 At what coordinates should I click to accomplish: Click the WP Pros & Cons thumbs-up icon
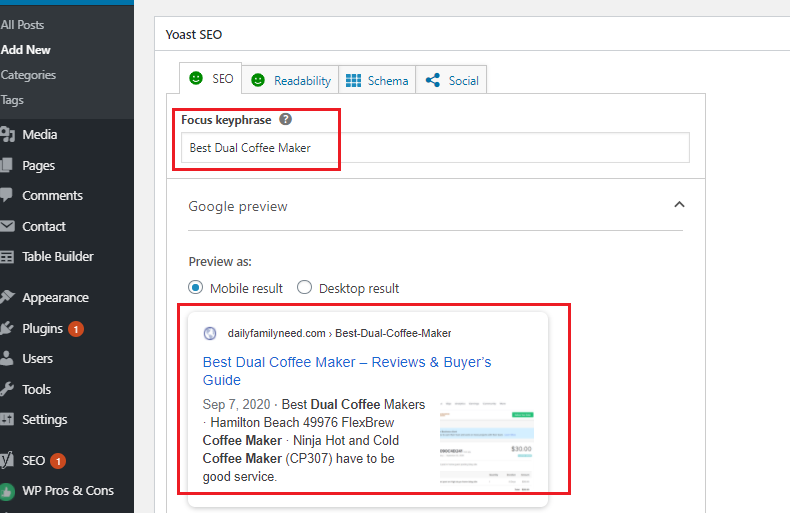point(7,491)
